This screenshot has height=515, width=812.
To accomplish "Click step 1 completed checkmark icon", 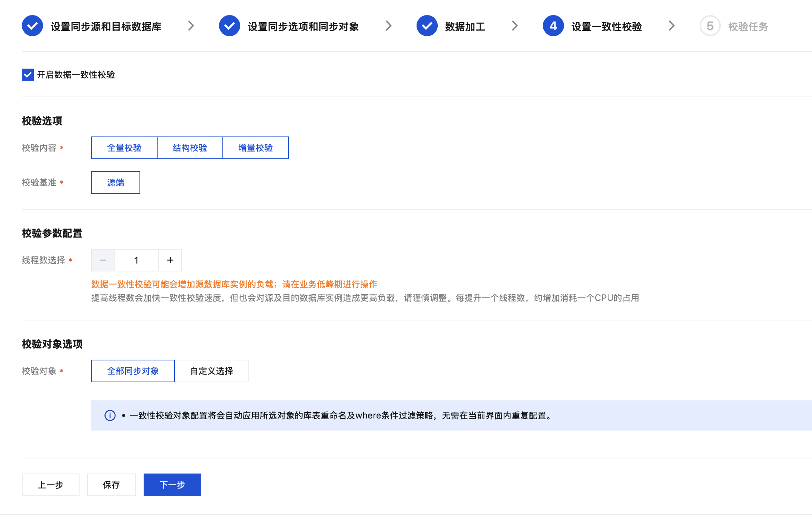I will tap(32, 26).
